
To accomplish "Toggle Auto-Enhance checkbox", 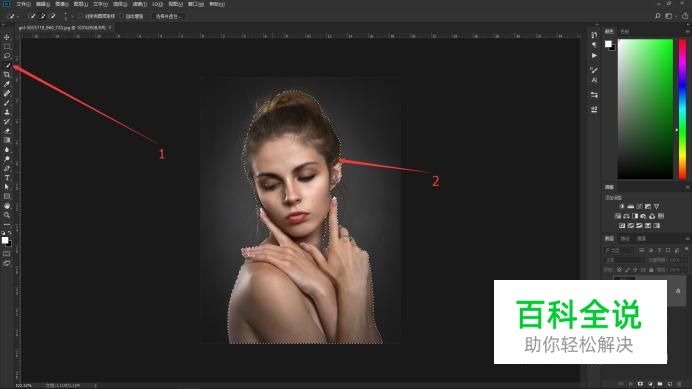I will click(121, 16).
